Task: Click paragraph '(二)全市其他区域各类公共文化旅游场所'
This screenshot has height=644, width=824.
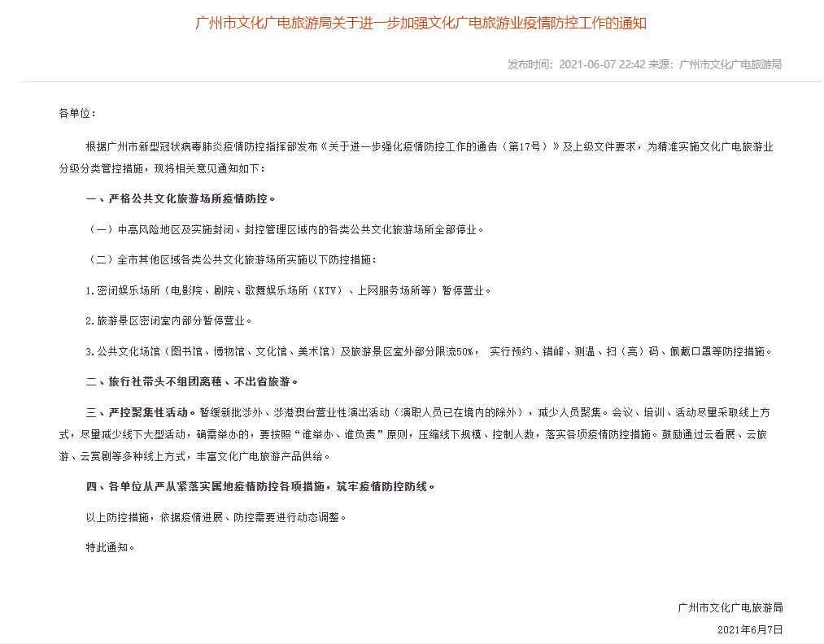Action: pyautogui.click(x=231, y=260)
